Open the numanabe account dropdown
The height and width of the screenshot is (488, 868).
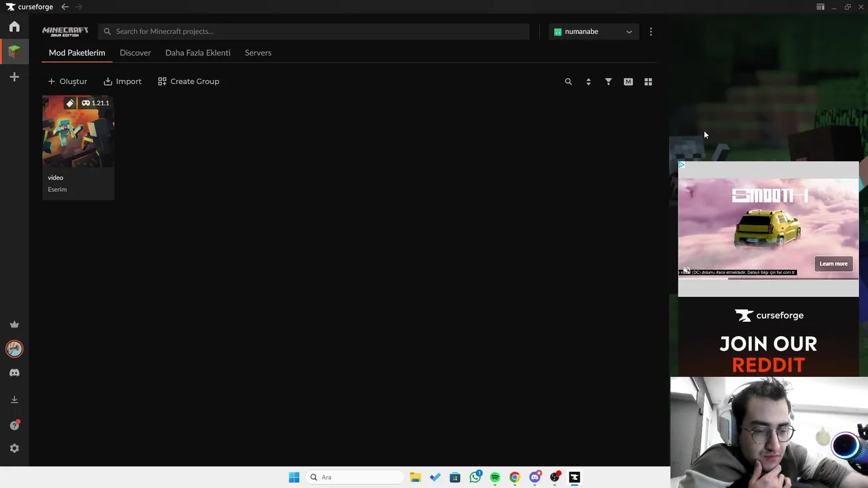tap(593, 31)
